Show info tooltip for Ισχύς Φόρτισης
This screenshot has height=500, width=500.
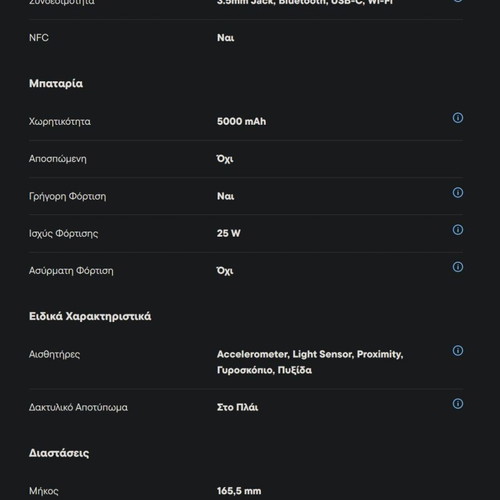tap(458, 230)
